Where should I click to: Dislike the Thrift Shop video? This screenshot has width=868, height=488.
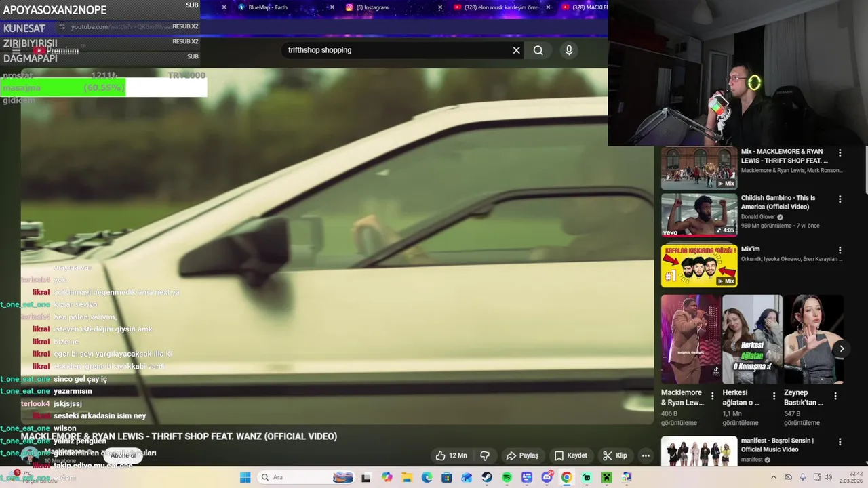pyautogui.click(x=485, y=455)
